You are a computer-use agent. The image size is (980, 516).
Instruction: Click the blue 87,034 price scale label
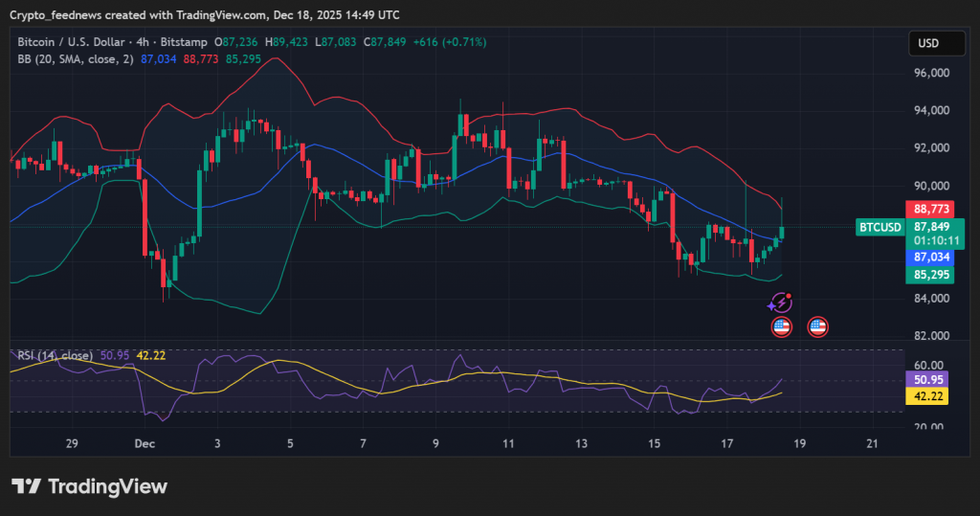coord(931,258)
